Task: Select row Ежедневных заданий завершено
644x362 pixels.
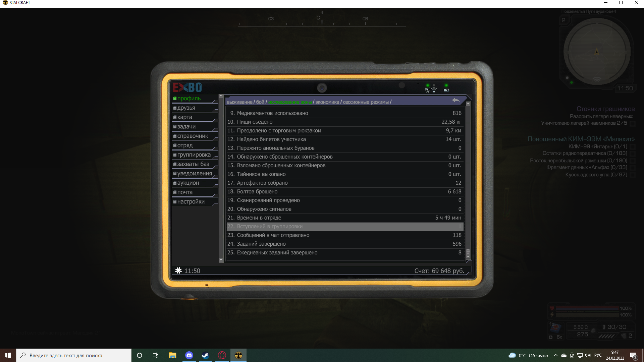Action: (345, 253)
